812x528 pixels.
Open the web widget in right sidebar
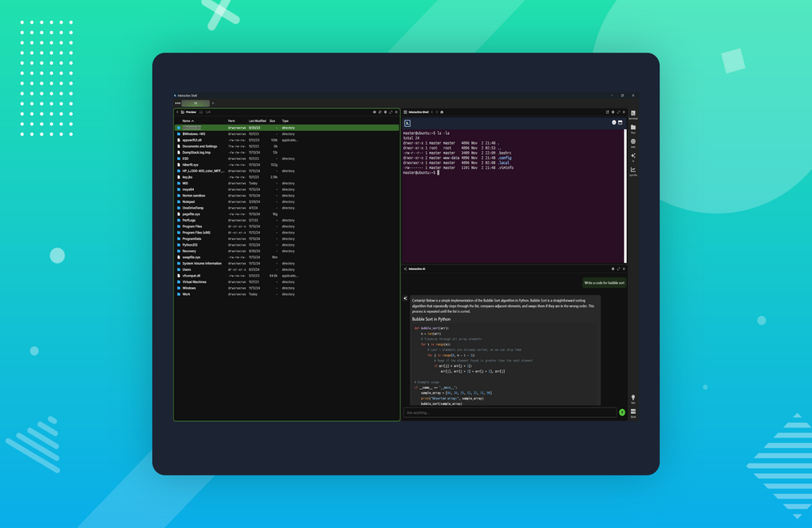tap(633, 142)
